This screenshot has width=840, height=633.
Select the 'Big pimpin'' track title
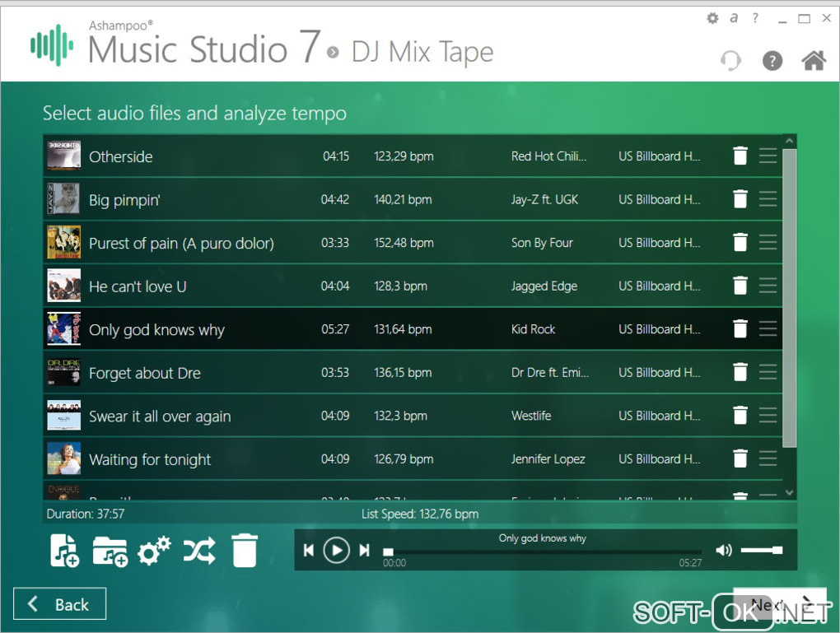(x=124, y=200)
